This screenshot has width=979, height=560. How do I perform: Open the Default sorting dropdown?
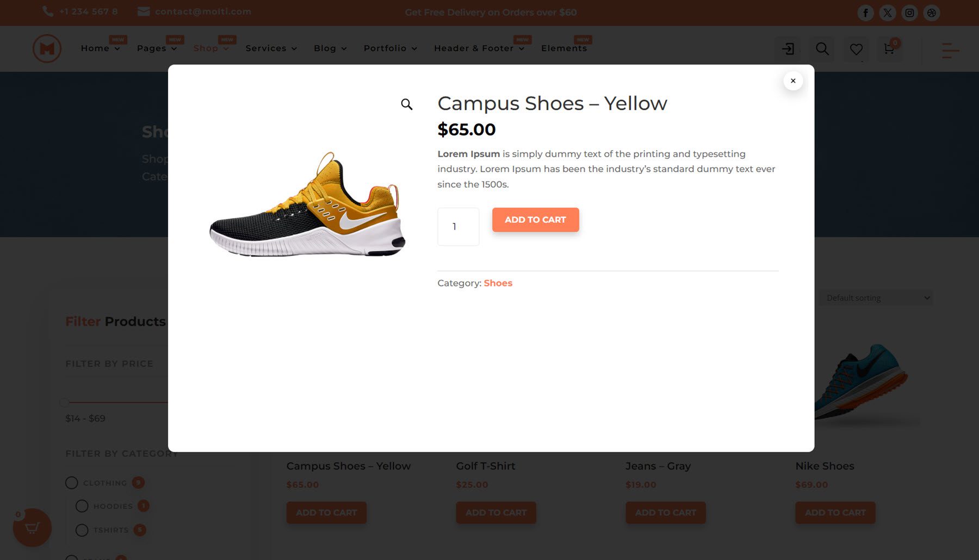click(x=876, y=297)
